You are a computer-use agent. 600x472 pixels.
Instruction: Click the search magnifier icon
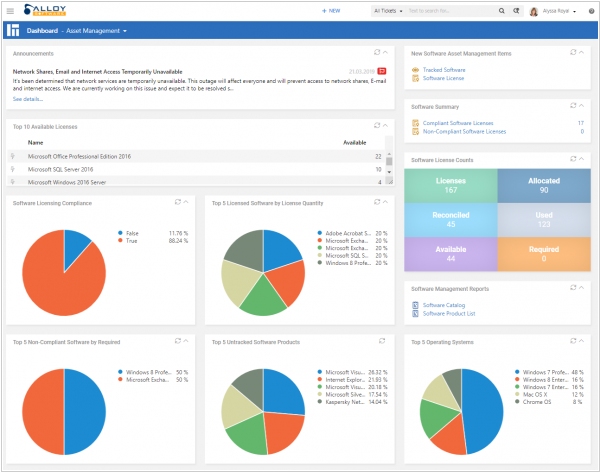pyautogui.click(x=503, y=11)
